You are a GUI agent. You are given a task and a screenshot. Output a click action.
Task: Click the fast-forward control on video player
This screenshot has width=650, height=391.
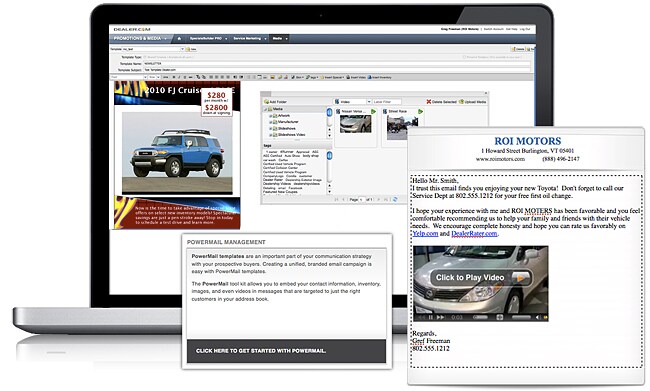pyautogui.click(x=440, y=317)
